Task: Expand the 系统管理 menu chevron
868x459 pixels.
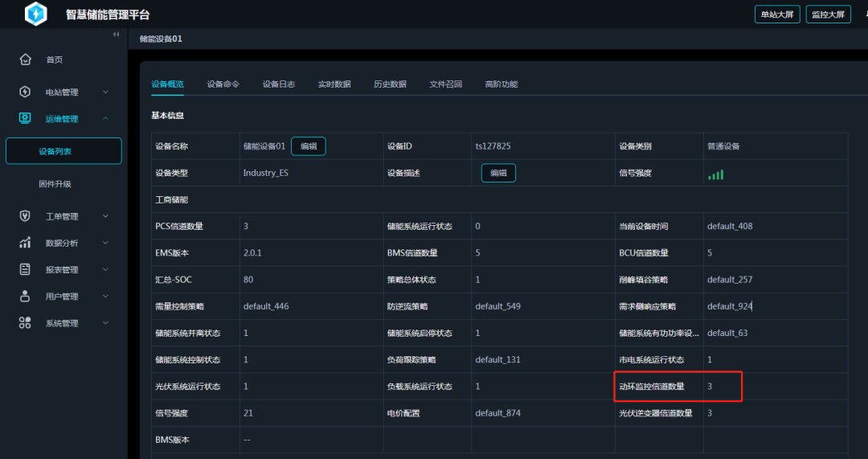Action: tap(105, 323)
